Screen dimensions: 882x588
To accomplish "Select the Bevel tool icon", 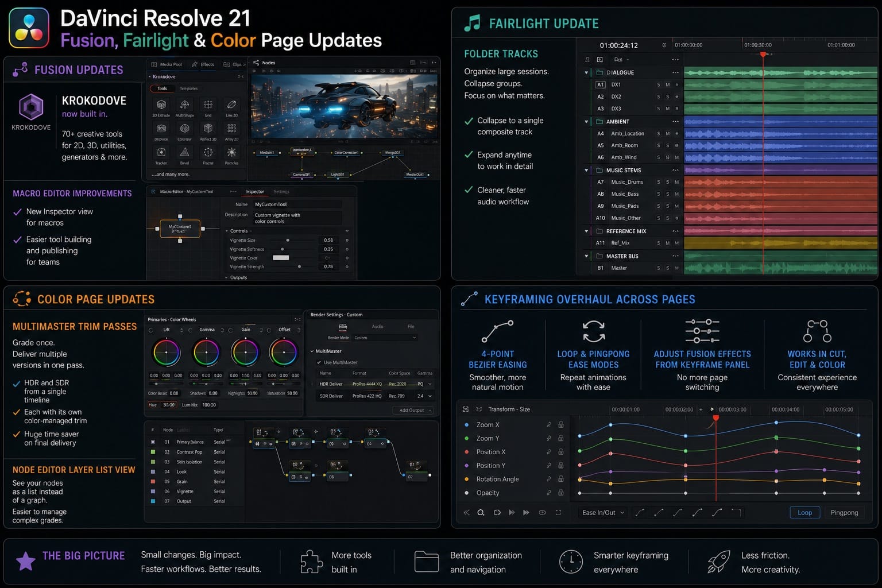I will tap(184, 152).
